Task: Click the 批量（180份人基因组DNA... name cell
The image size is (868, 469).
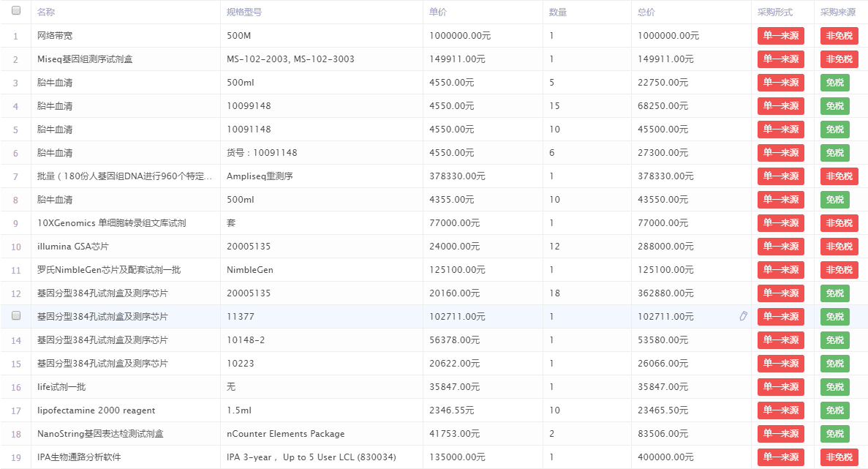Action: click(124, 176)
